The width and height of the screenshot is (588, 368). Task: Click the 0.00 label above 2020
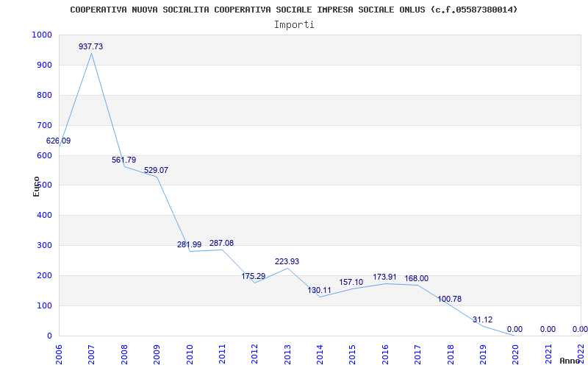(x=514, y=329)
